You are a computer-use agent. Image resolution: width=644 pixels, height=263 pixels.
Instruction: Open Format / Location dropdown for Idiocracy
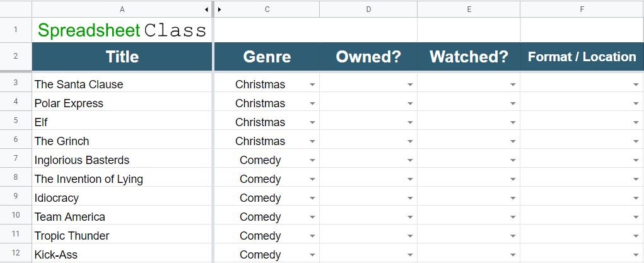pyautogui.click(x=636, y=198)
